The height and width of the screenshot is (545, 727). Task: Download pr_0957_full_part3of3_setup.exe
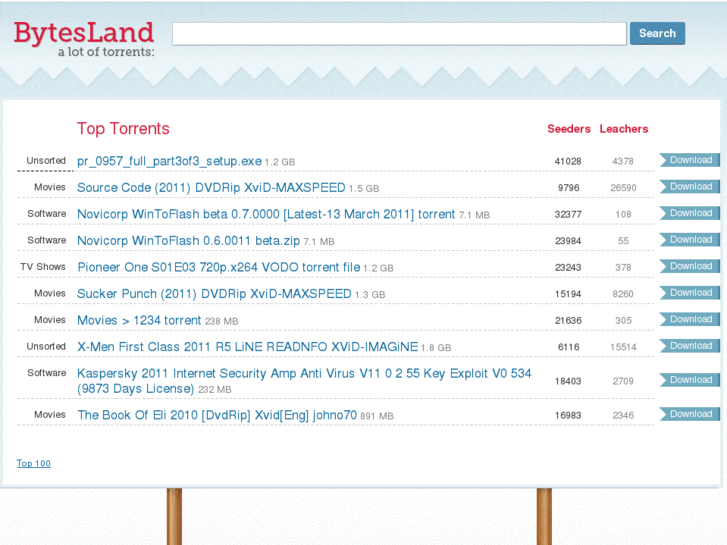[x=689, y=160]
